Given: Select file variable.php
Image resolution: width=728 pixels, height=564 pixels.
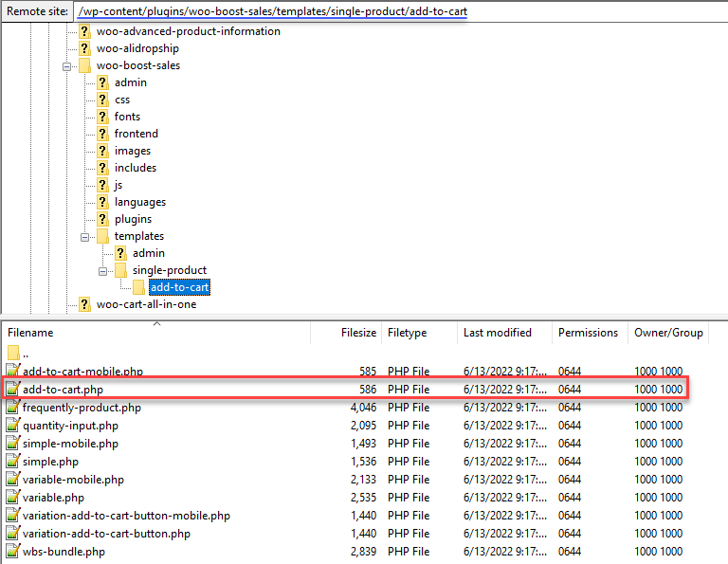Looking at the screenshot, I should (53, 498).
